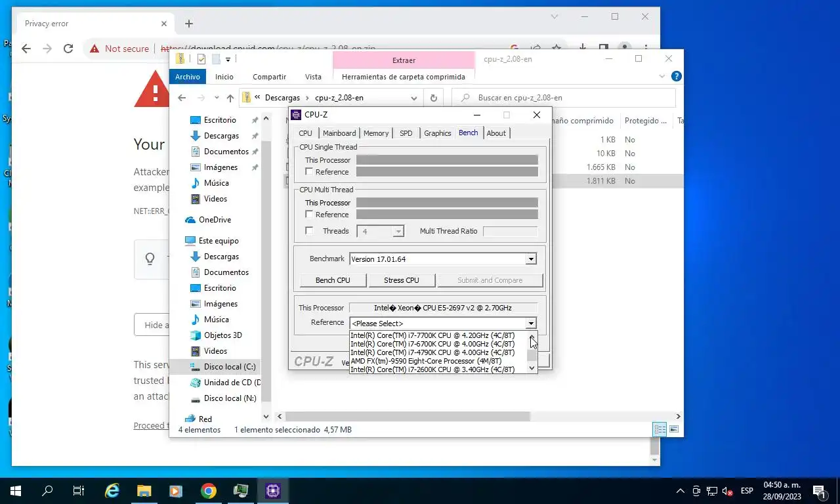Show hidden system tray icons

click(x=681, y=491)
